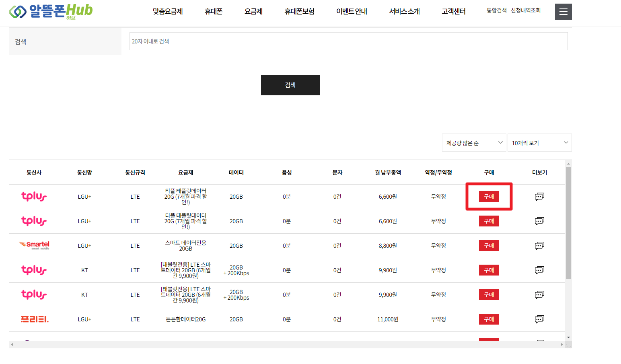This screenshot has height=364, width=621.
Task: Open the 휴대폰 menu
Action: click(214, 12)
